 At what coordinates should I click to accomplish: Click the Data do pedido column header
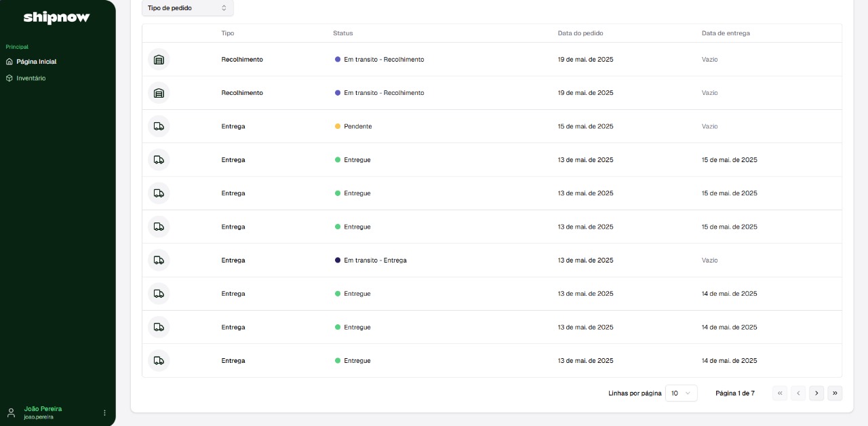580,33
